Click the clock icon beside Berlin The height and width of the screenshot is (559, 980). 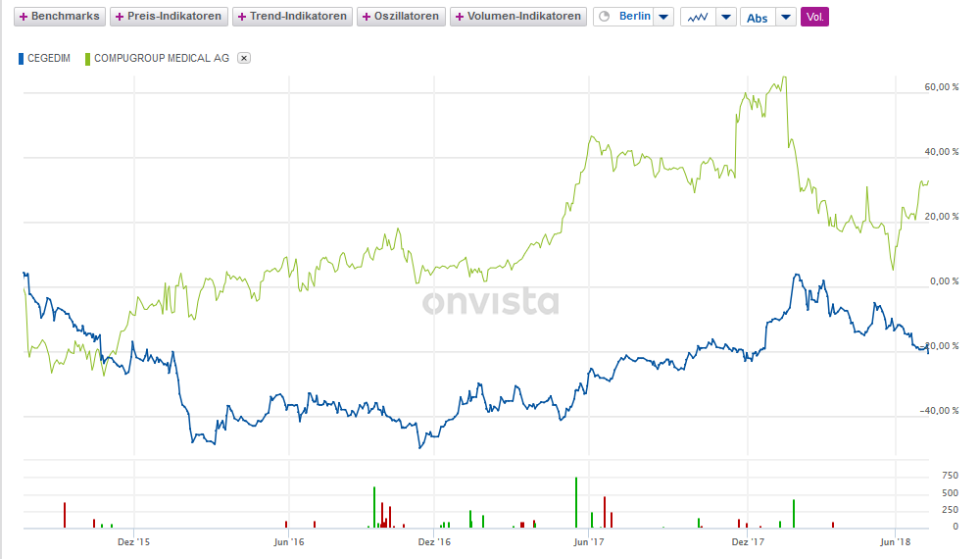605,17
